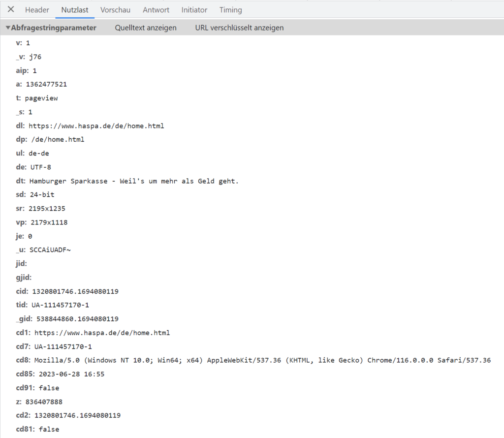
Task: Open the Vorschau tab
Action: click(x=115, y=10)
